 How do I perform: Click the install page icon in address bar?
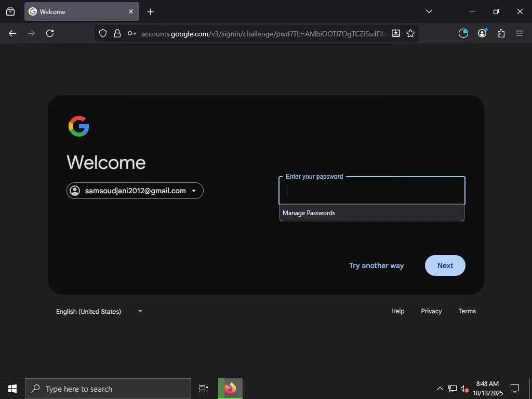(x=395, y=33)
